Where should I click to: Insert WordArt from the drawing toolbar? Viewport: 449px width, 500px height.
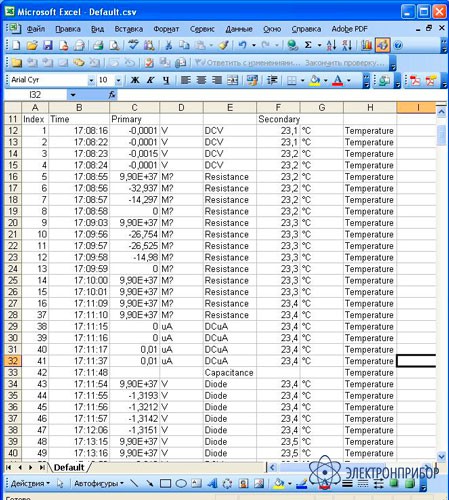[x=212, y=483]
